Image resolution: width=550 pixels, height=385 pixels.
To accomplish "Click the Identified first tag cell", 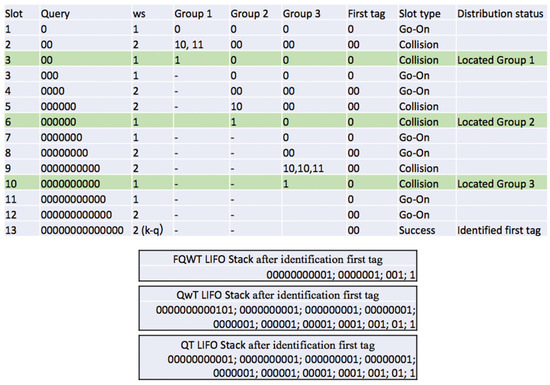I will (x=498, y=230).
